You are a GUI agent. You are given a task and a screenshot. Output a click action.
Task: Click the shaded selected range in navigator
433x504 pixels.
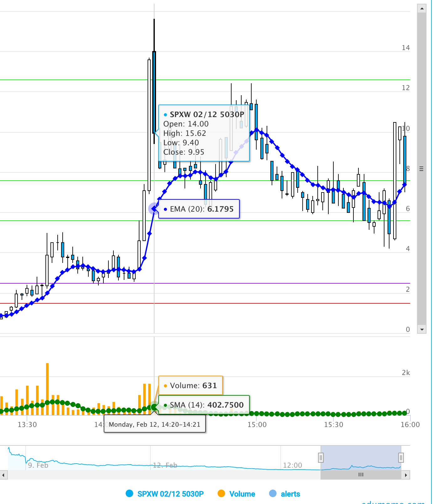[361, 458]
